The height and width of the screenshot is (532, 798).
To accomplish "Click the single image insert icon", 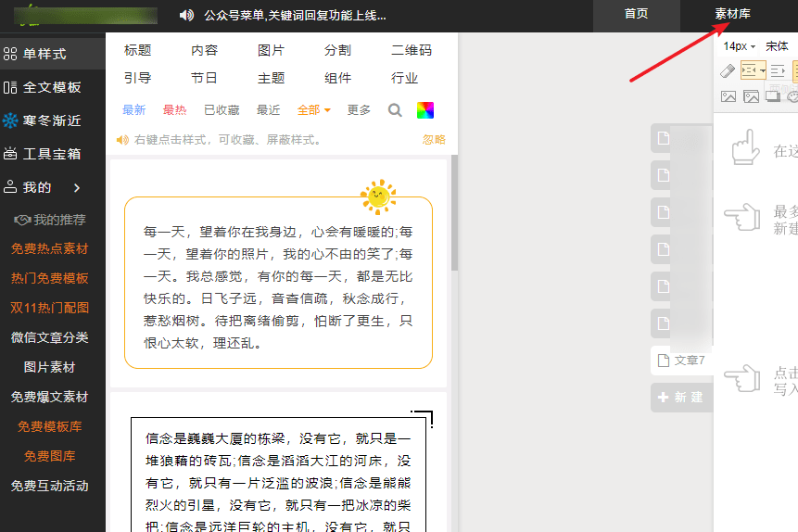I will coord(728,95).
